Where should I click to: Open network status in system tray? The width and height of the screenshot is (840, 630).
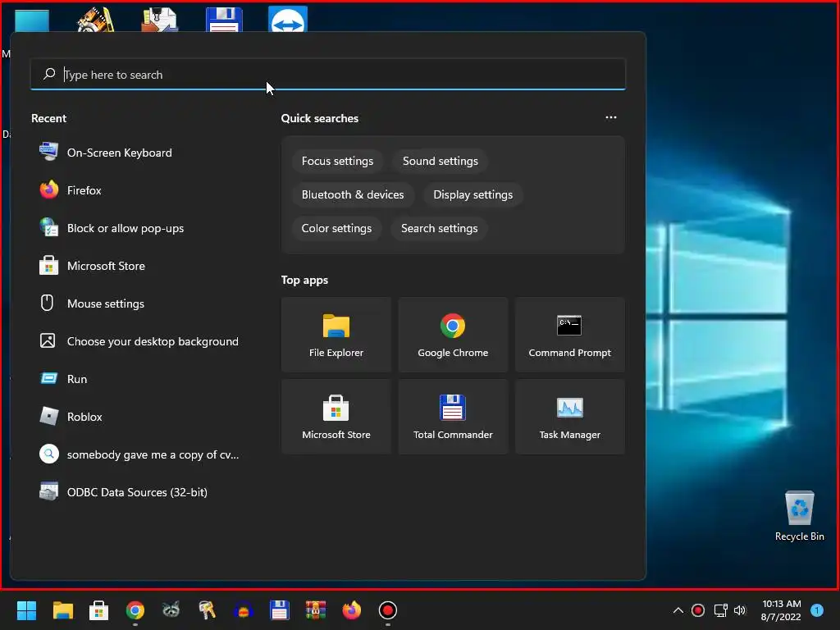pos(720,610)
